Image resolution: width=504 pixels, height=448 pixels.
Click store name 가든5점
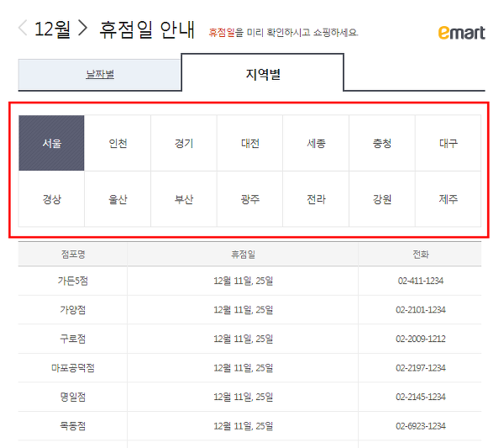(x=73, y=281)
